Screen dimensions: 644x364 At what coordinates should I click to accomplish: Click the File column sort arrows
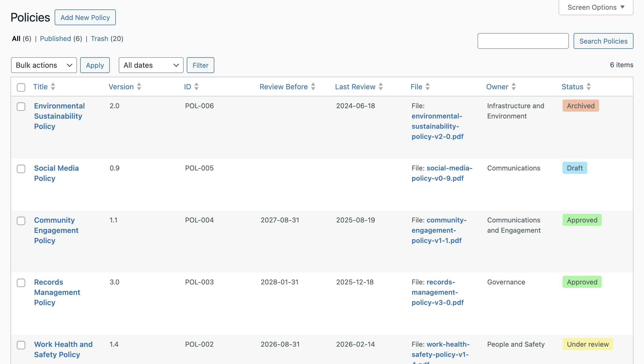[x=428, y=87]
